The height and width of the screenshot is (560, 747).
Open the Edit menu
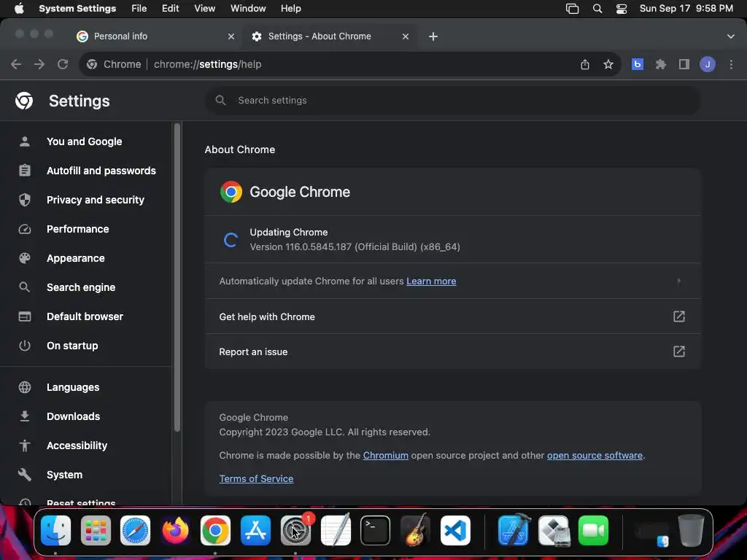click(x=170, y=9)
